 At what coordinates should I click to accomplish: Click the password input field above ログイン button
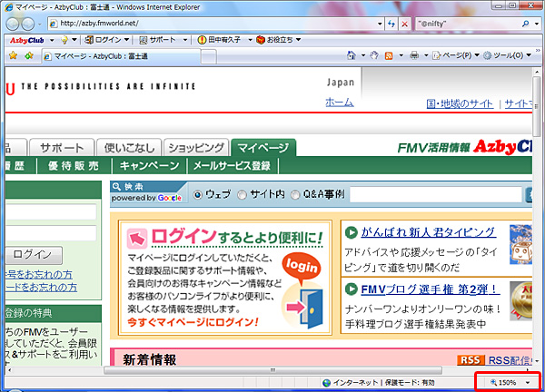click(x=51, y=233)
